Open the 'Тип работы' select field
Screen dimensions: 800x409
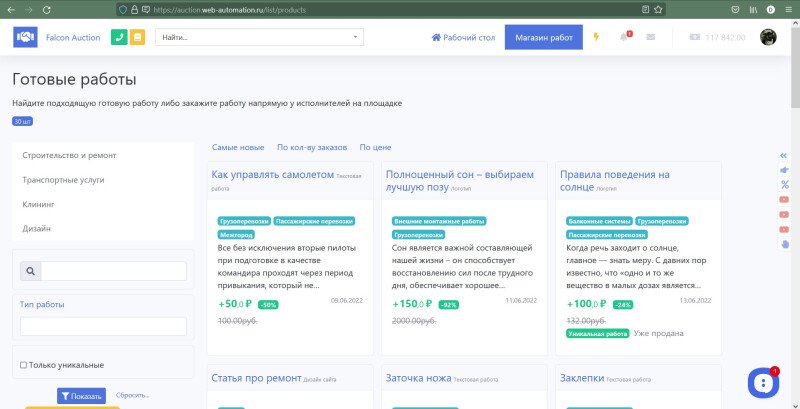[x=103, y=326]
